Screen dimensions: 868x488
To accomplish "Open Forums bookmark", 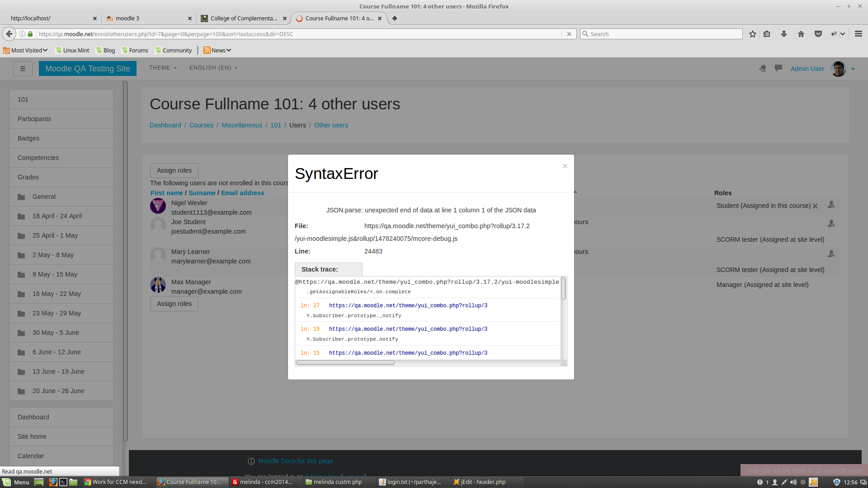I will click(135, 50).
